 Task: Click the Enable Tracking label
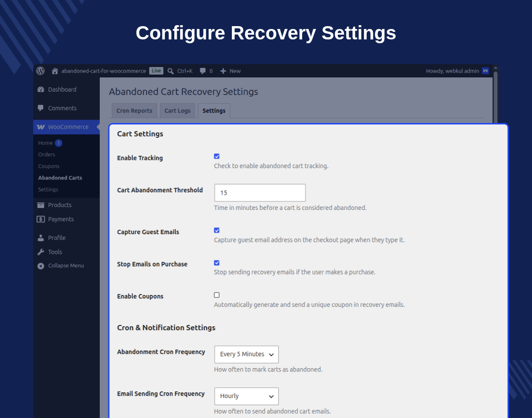coord(140,158)
